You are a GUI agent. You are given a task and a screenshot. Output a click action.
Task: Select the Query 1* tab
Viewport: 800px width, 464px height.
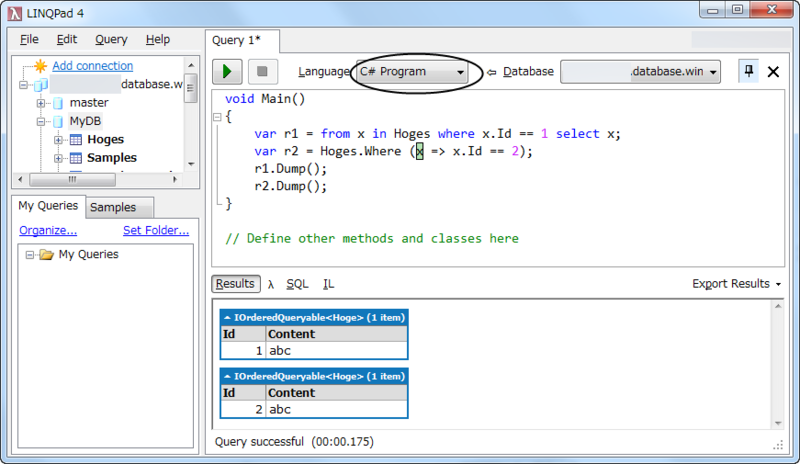pyautogui.click(x=242, y=40)
